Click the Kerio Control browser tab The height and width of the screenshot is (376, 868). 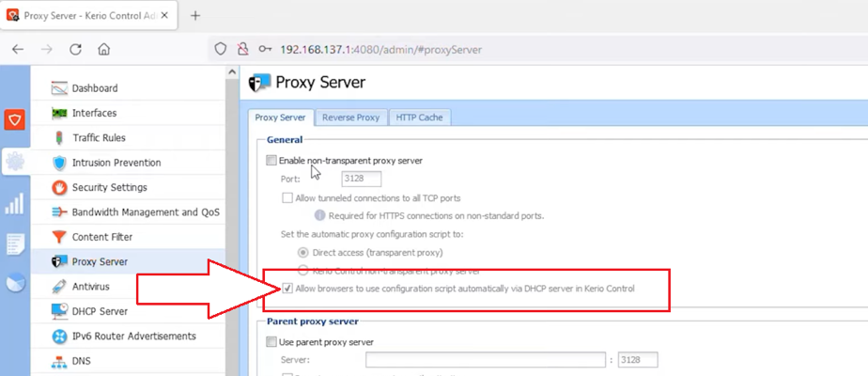click(88, 15)
